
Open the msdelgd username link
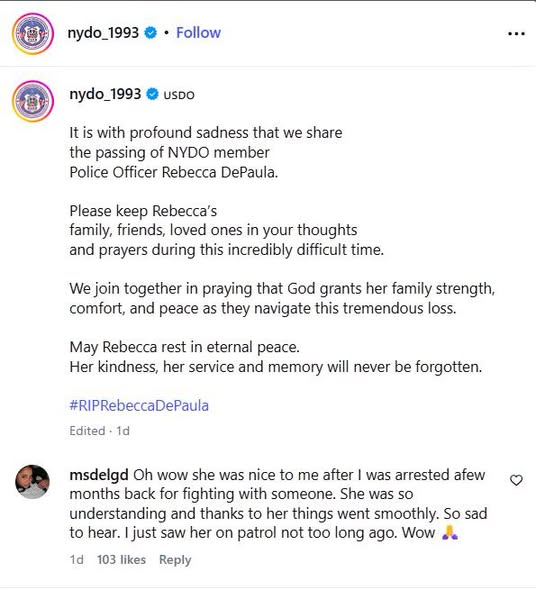pyautogui.click(x=99, y=475)
